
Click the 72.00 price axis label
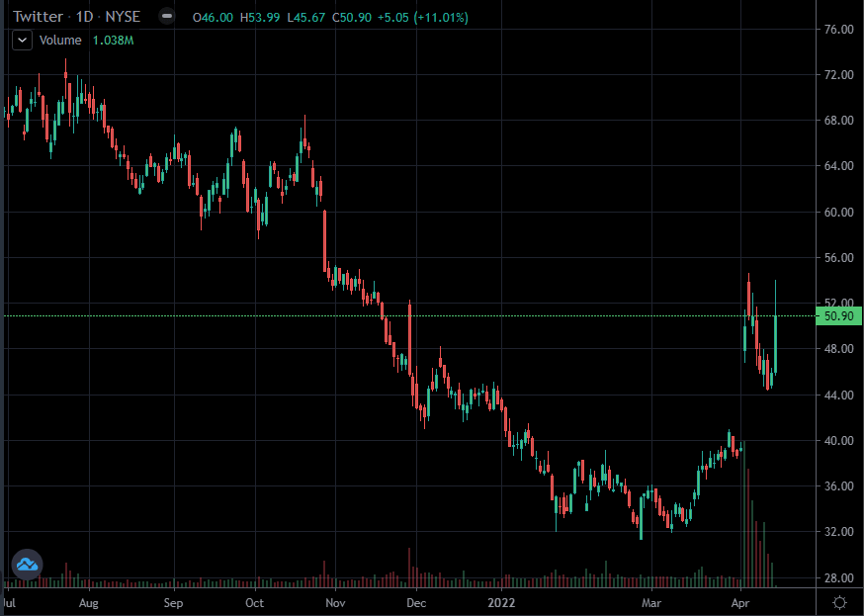(x=838, y=75)
